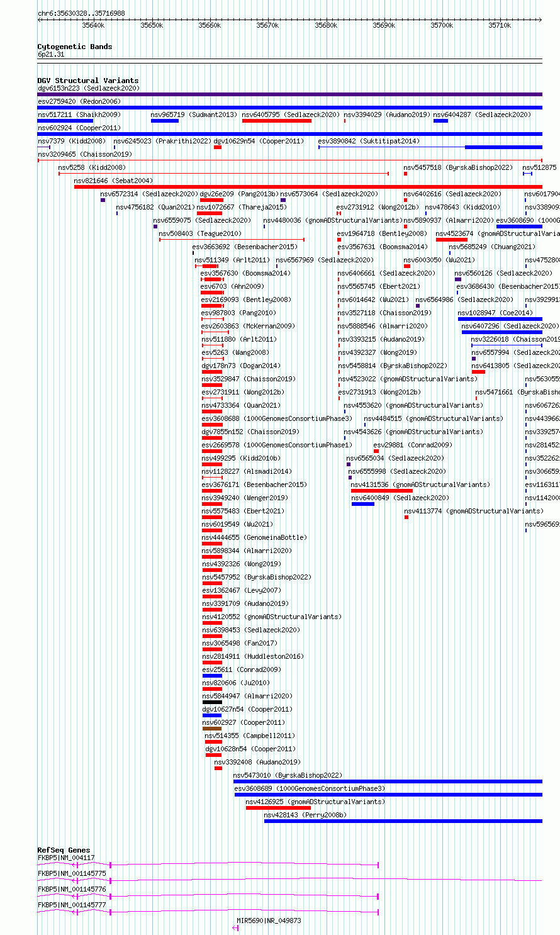Click the FKBP5|NM_001145776 transcript

pos(208,896)
